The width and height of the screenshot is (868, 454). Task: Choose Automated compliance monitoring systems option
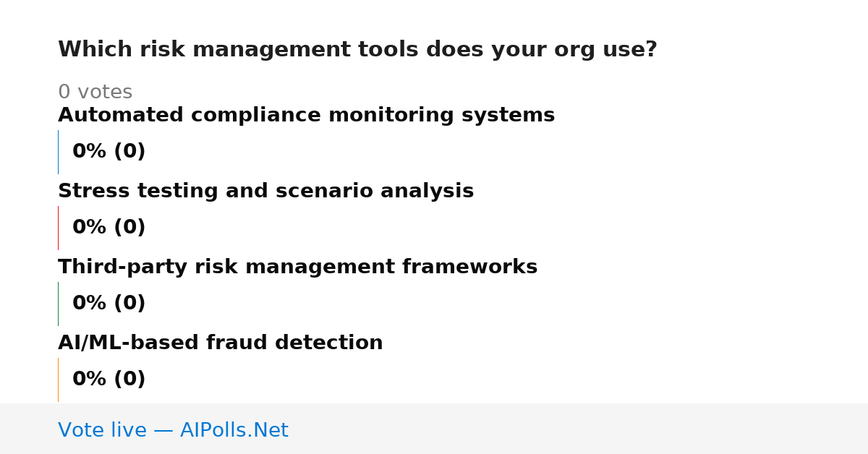306,116
